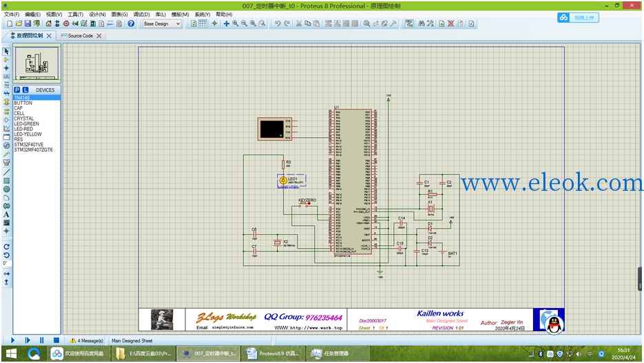This screenshot has height=363, width=644.
Task: Open the 文件(F) menu
Action: pos(12,14)
